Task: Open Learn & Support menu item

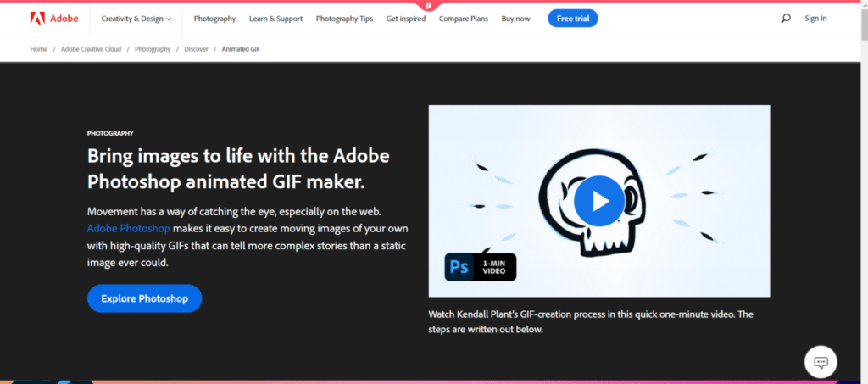Action: point(275,18)
